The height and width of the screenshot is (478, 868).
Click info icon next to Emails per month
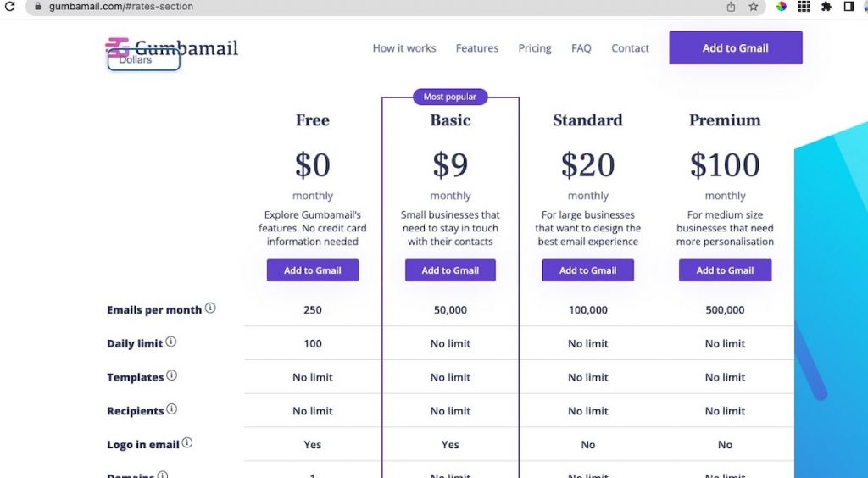point(210,308)
